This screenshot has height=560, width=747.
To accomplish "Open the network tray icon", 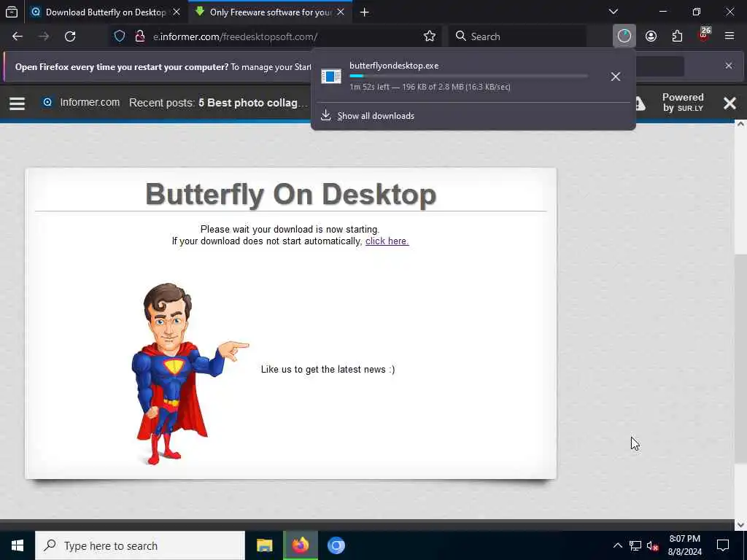I will pyautogui.click(x=635, y=545).
